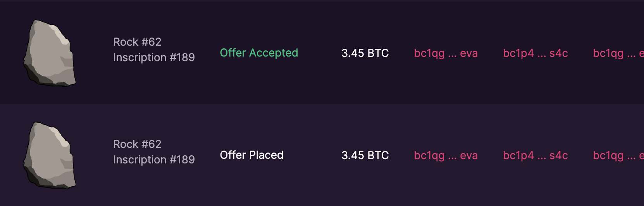The width and height of the screenshot is (644, 206).
Task: View the pink s4c wallet link, top row
Action: [x=535, y=53]
